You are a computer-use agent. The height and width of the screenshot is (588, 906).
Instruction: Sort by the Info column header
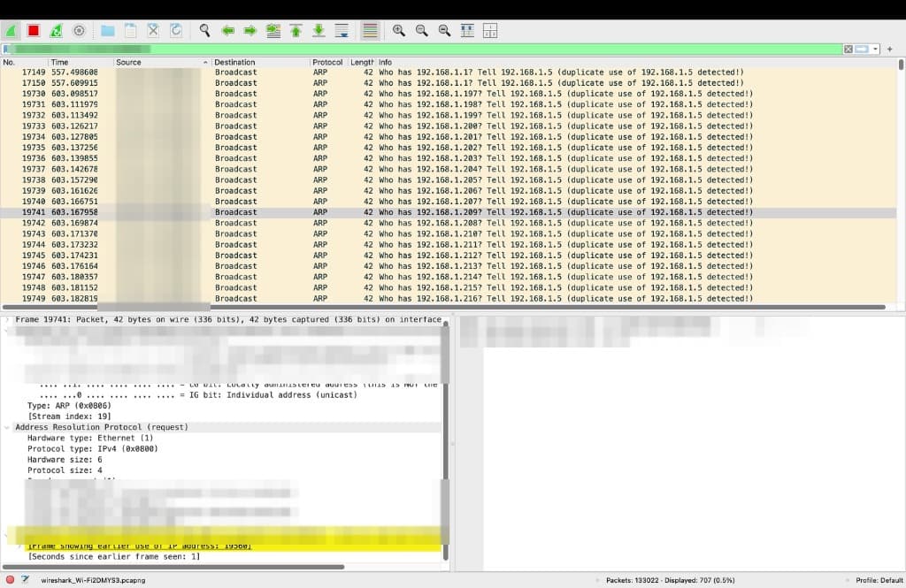636,63
